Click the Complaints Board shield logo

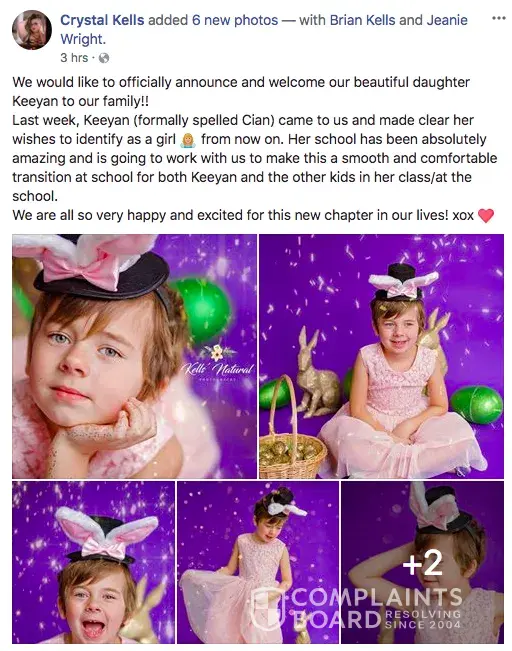tap(268, 608)
